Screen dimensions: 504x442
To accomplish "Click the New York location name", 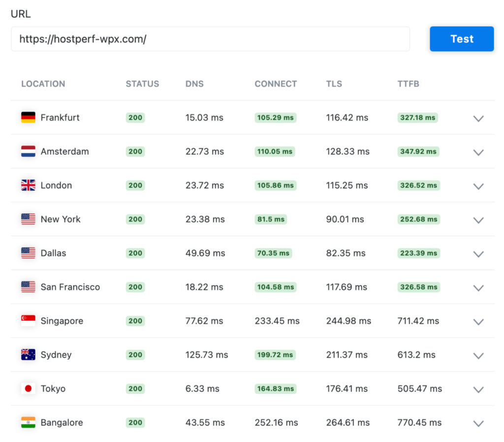I will 61,219.
